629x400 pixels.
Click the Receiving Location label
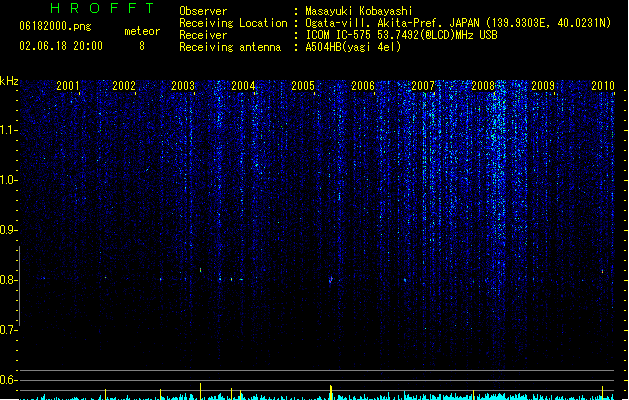[233, 23]
